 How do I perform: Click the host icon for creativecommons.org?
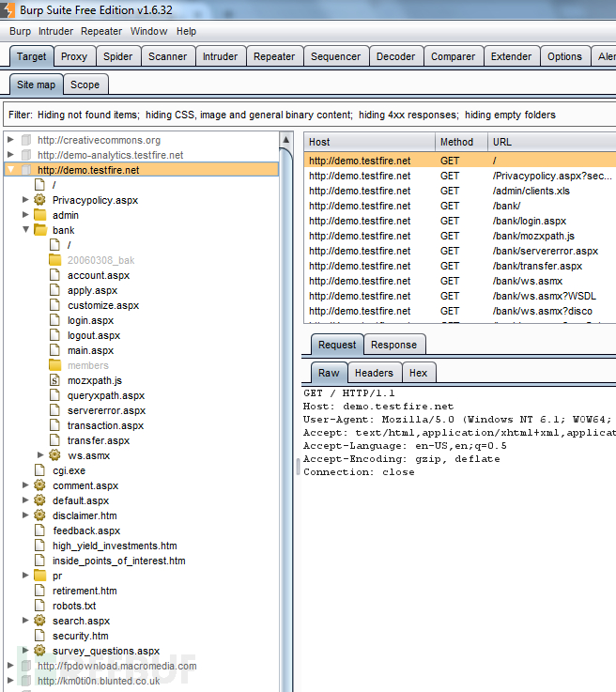coord(26,140)
